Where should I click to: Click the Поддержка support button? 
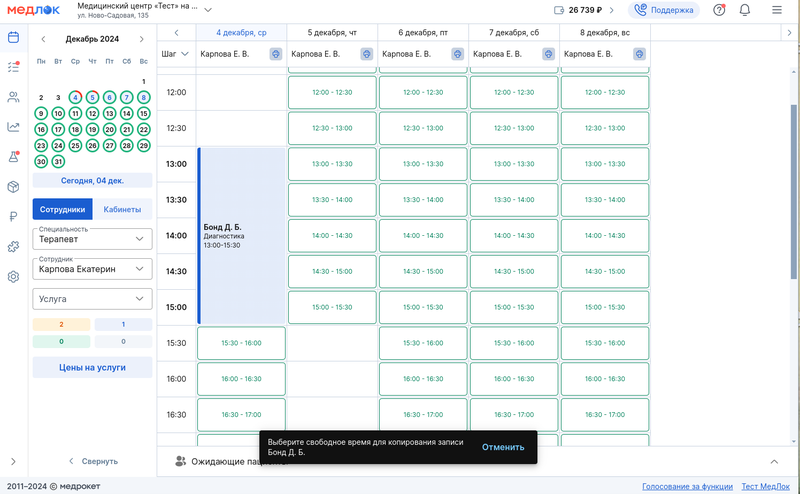[664, 10]
